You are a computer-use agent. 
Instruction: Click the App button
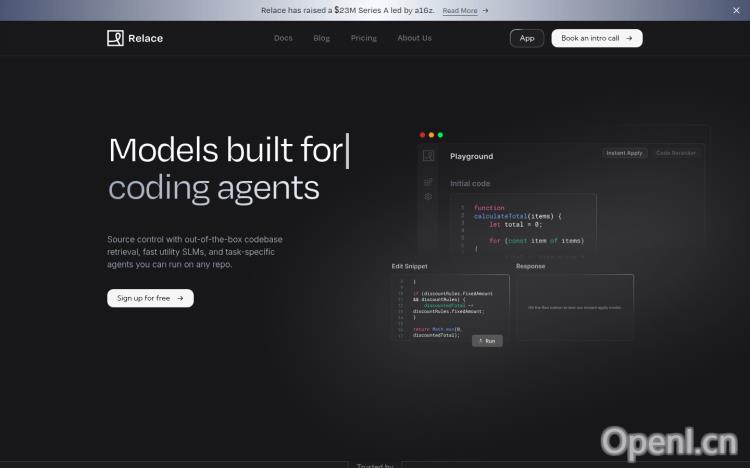tap(527, 38)
